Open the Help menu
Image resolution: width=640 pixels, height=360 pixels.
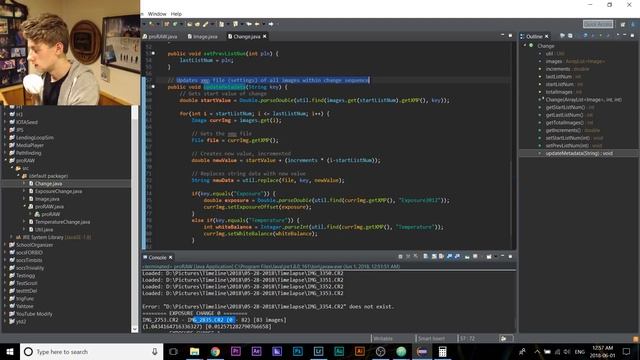coord(176,14)
